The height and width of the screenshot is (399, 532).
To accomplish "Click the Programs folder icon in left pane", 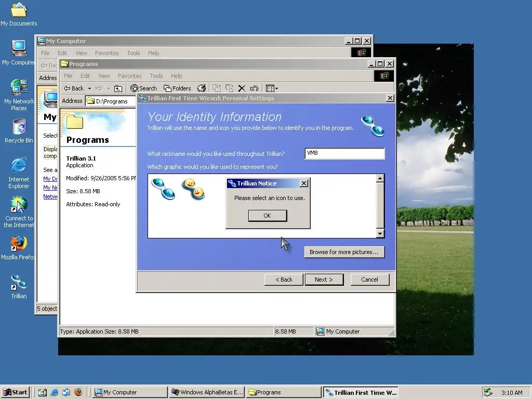I will 75,122.
